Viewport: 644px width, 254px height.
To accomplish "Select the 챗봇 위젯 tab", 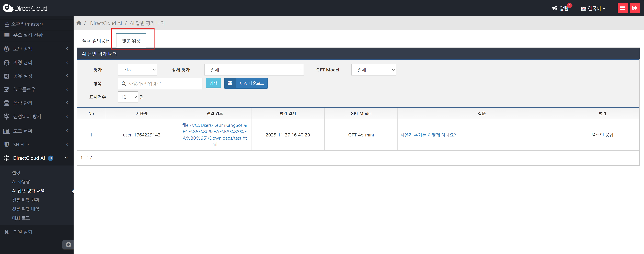I will (x=131, y=41).
